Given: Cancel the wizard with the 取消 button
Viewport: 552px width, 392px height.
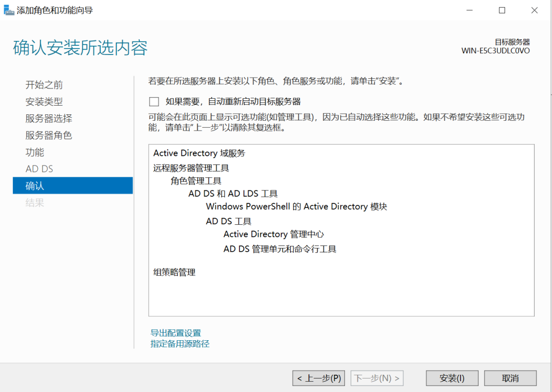Looking at the screenshot, I should (x=510, y=378).
